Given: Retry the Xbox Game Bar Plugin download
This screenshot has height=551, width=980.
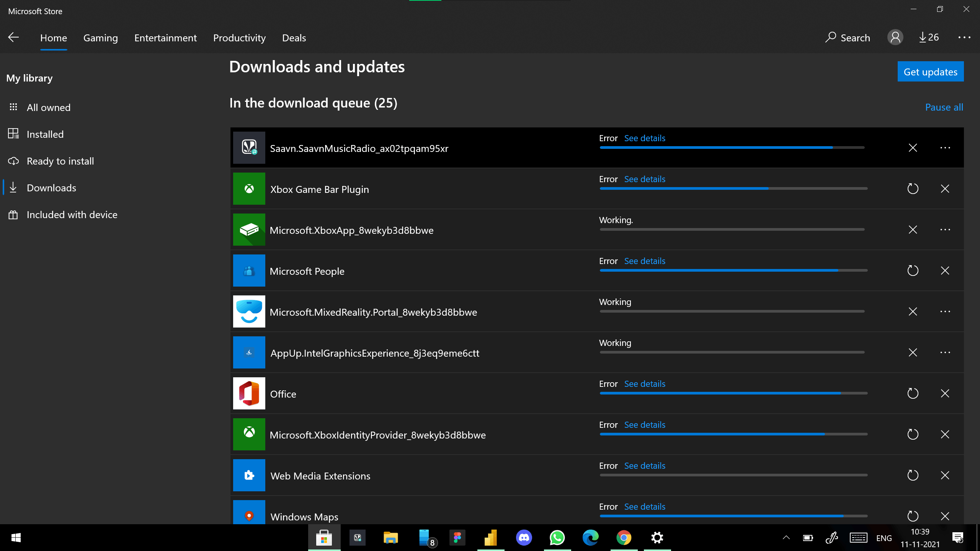Looking at the screenshot, I should click(913, 189).
